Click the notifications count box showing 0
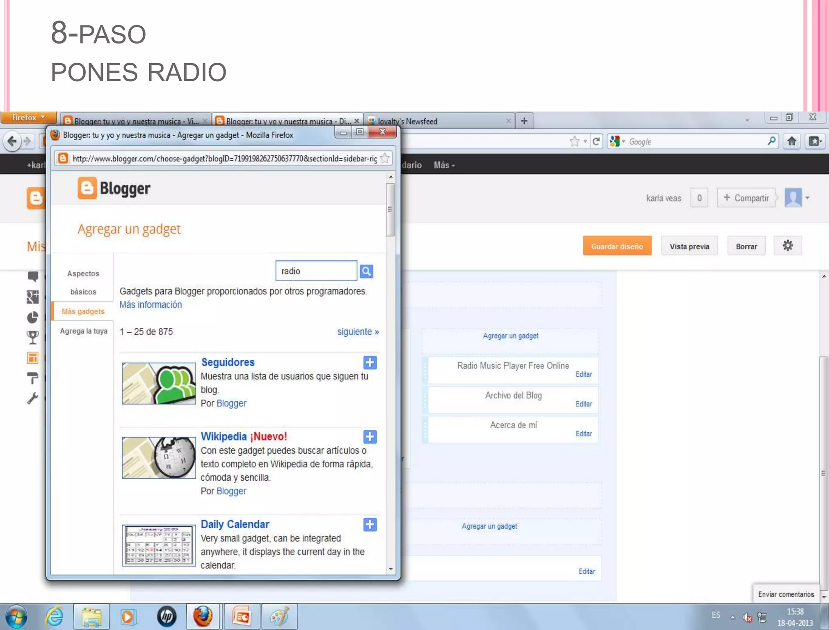The image size is (840, 630). coord(699,198)
